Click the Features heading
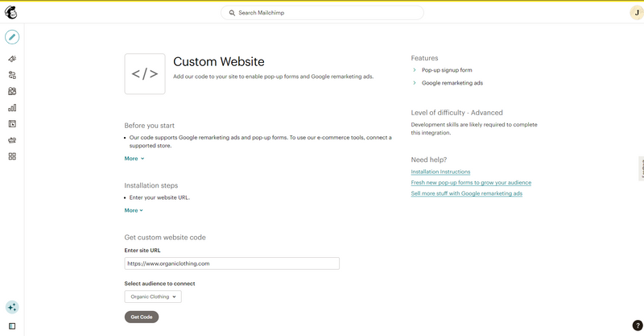 [x=425, y=58]
